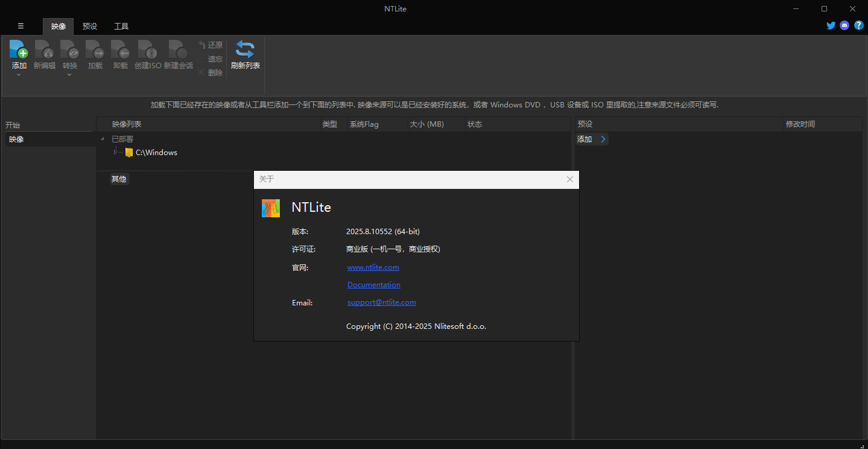Collapse the 已部署 group
This screenshot has width=868, height=449.
[x=103, y=138]
